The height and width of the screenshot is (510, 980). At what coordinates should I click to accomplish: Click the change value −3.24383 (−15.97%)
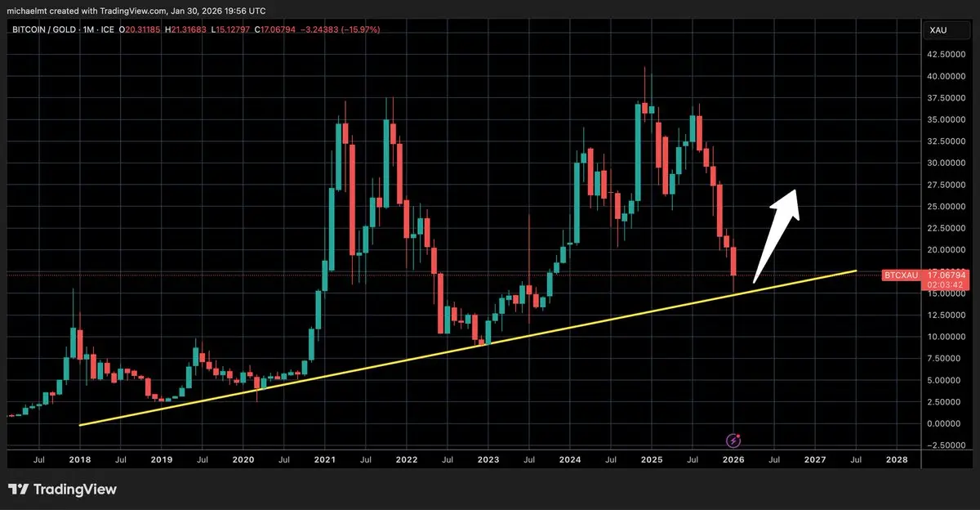tap(343, 29)
